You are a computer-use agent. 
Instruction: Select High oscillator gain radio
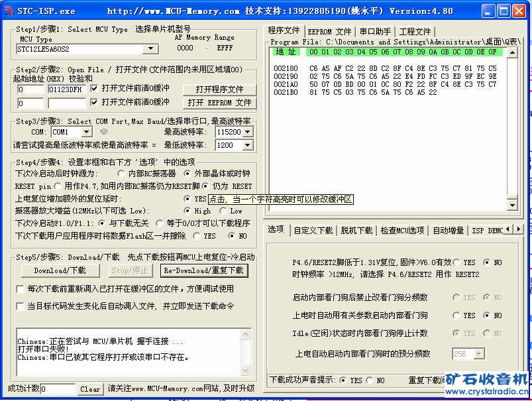pyautogui.click(x=187, y=211)
